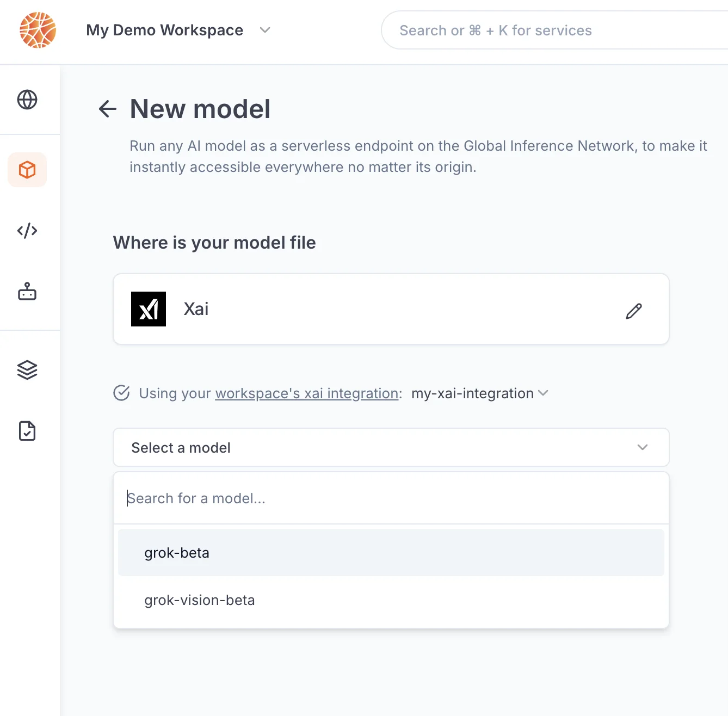Choose grok-vision-beta from the model list
728x716 pixels.
pyautogui.click(x=391, y=600)
